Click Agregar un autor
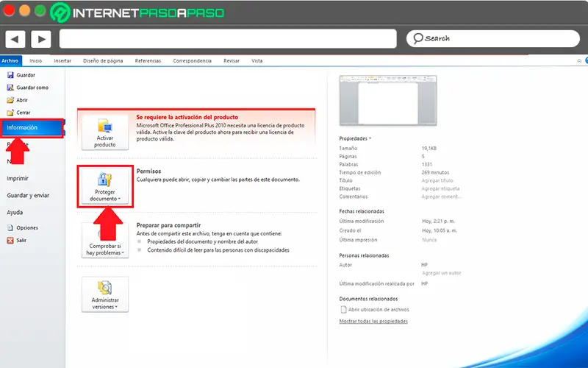The height and width of the screenshot is (368, 588). 442,273
